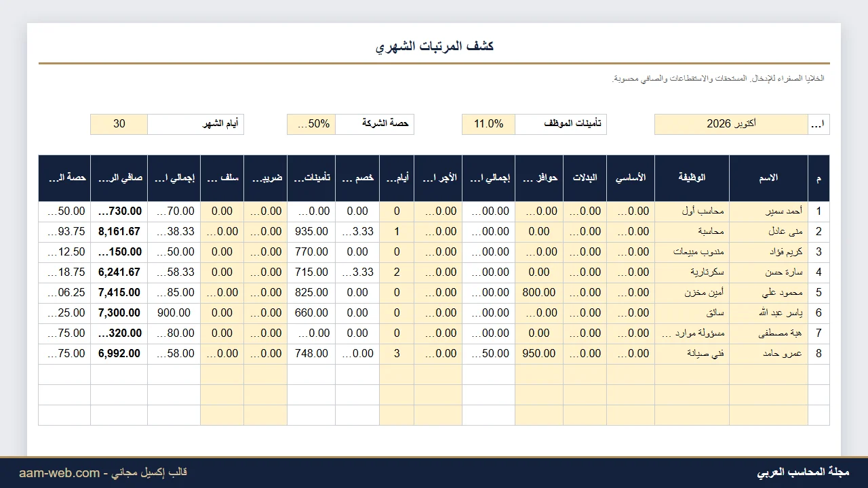Select the incentives cell showing 950.00
This screenshot has width=868, height=488.
click(x=539, y=354)
